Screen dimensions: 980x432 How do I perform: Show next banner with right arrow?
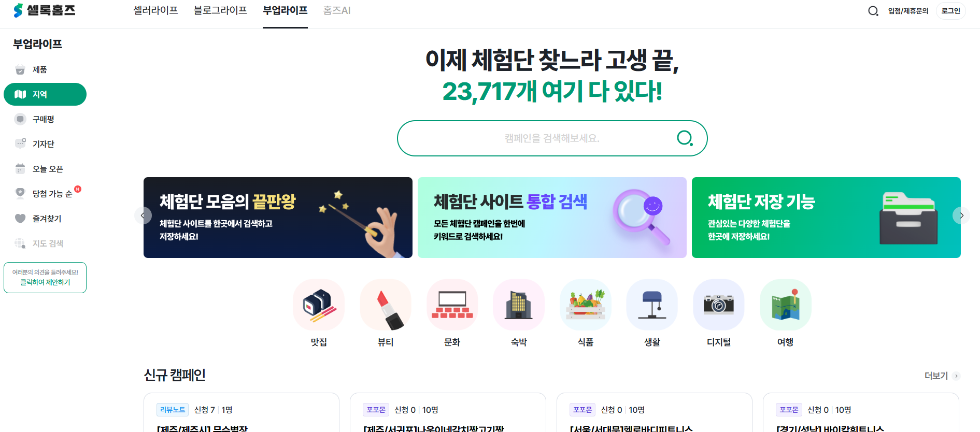[x=961, y=215]
